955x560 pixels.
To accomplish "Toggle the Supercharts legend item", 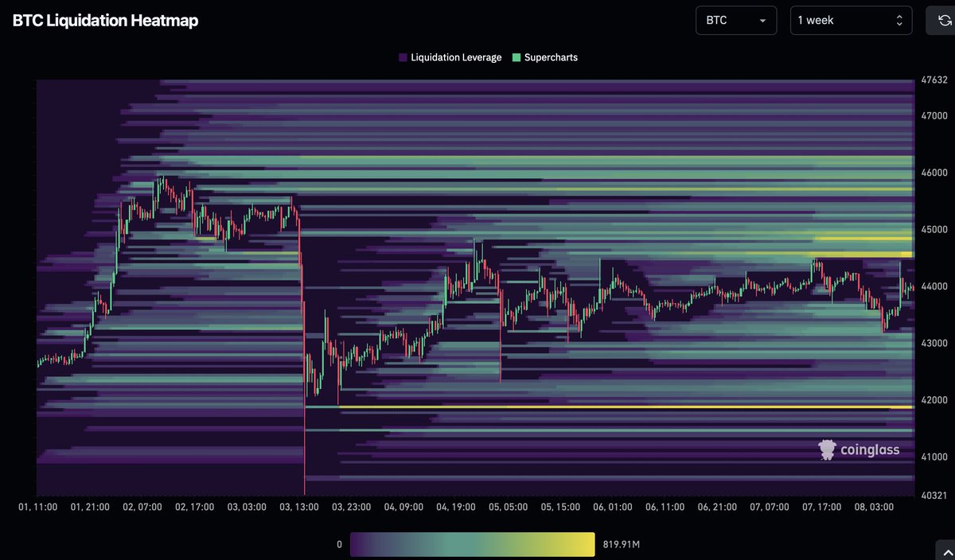I will point(544,57).
